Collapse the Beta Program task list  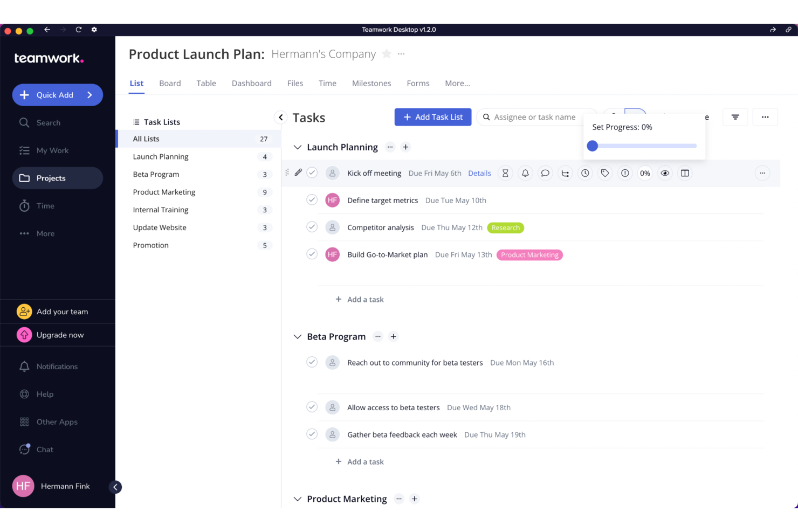[x=297, y=336]
